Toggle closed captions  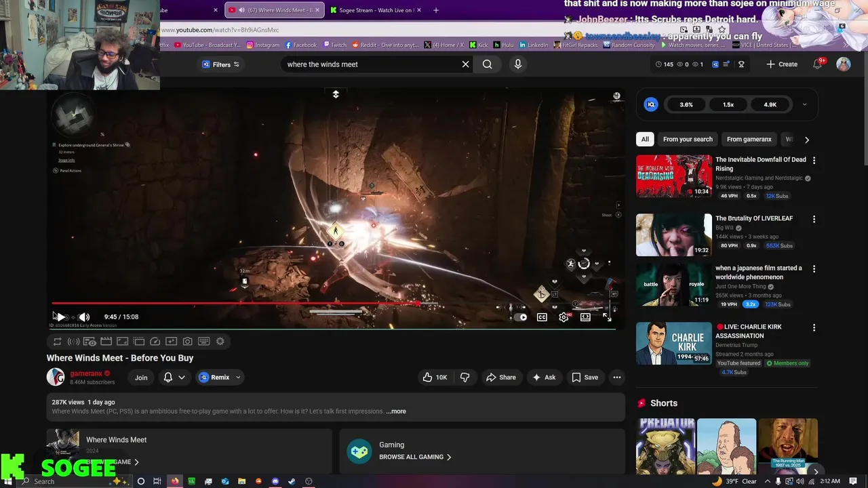[x=542, y=317]
